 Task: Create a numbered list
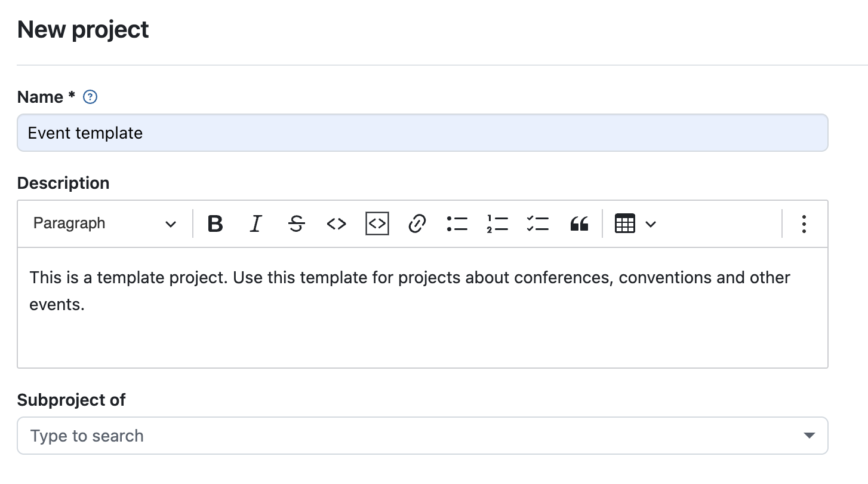(x=497, y=223)
